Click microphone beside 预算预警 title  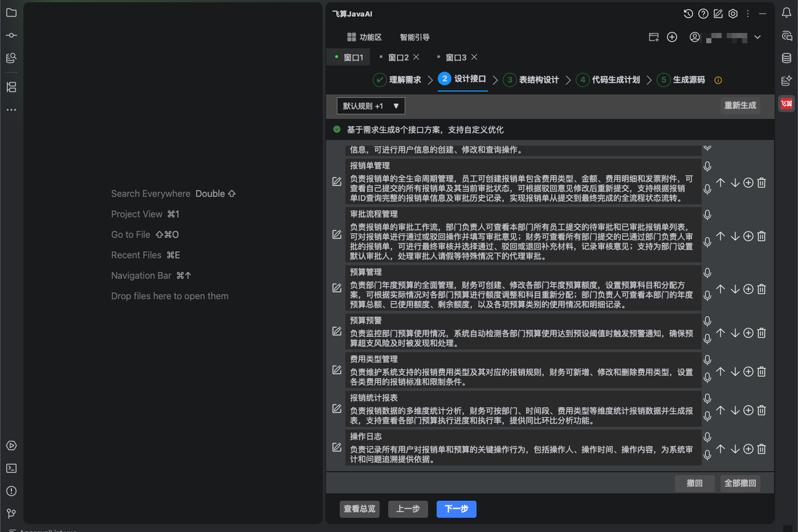[708, 321]
